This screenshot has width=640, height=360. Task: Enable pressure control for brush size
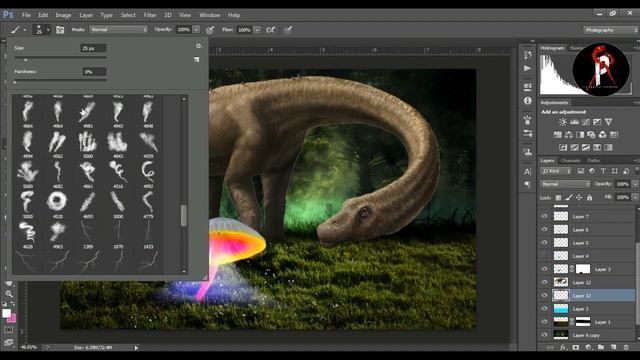point(288,30)
